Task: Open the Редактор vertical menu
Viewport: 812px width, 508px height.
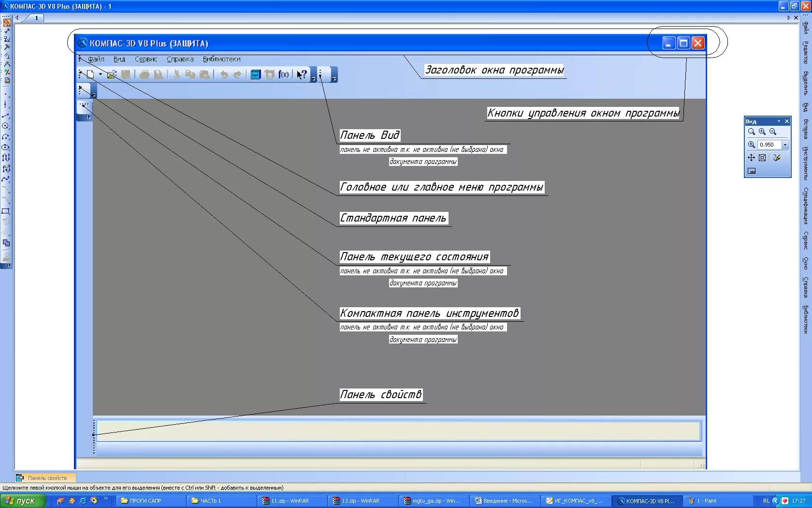Action: click(x=806, y=53)
